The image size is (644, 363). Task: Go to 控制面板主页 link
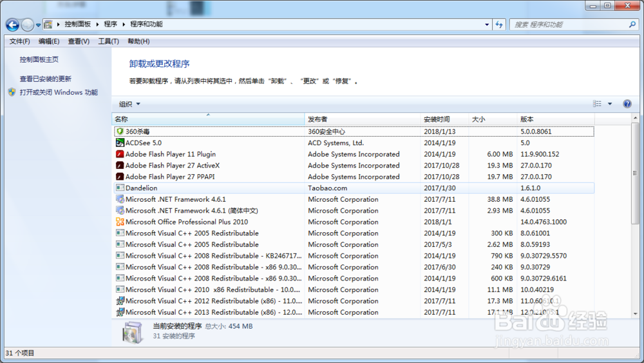(x=39, y=59)
